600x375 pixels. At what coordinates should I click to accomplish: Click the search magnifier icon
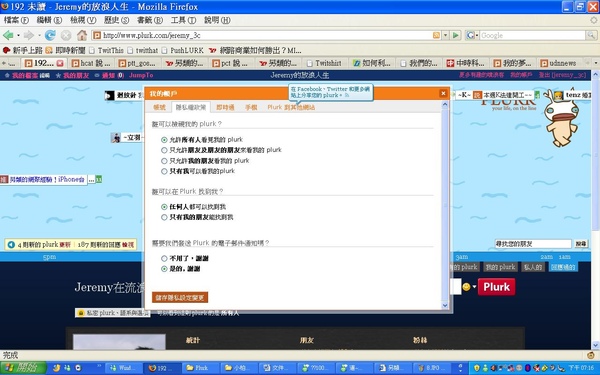click(x=591, y=35)
